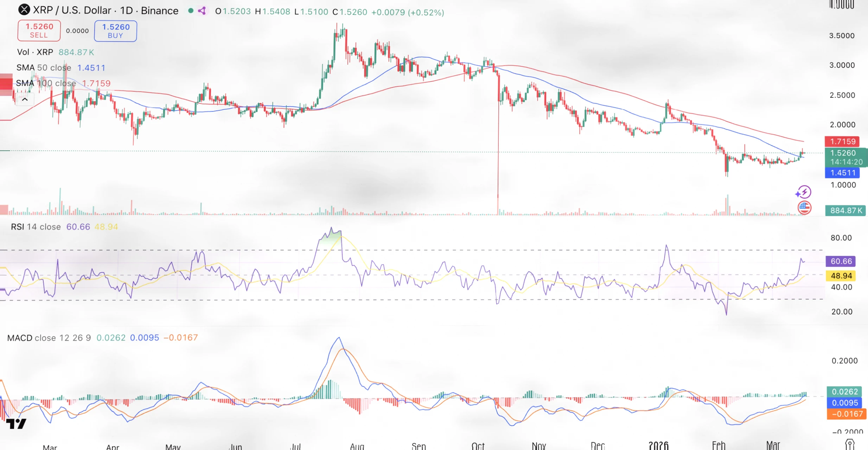868x450 pixels.
Task: Select the RSI 14 close legend
Action: click(36, 227)
